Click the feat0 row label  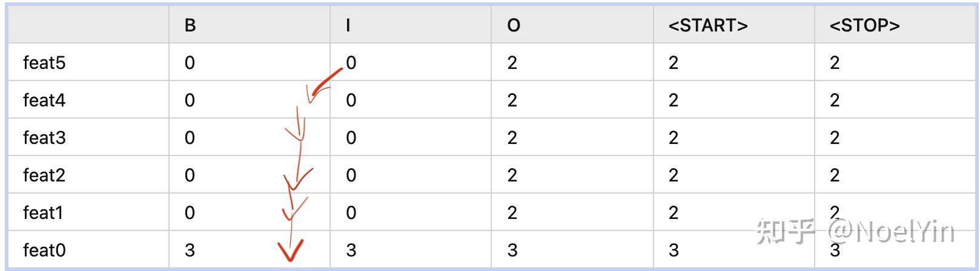pos(44,250)
